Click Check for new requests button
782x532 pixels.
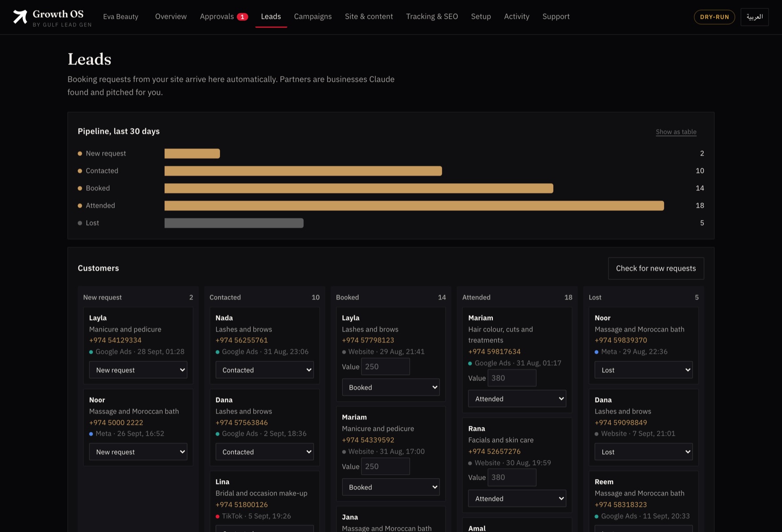[x=656, y=268]
